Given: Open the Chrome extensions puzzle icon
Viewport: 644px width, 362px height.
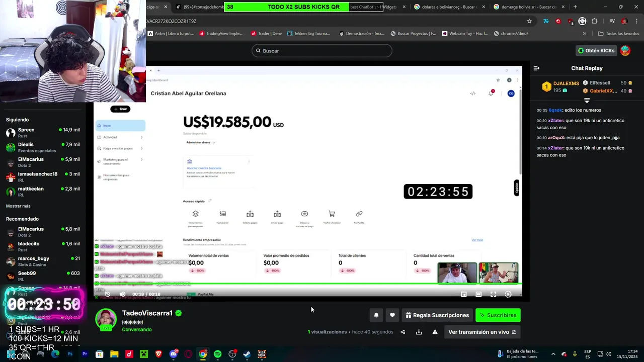Looking at the screenshot, I should pos(595,21).
